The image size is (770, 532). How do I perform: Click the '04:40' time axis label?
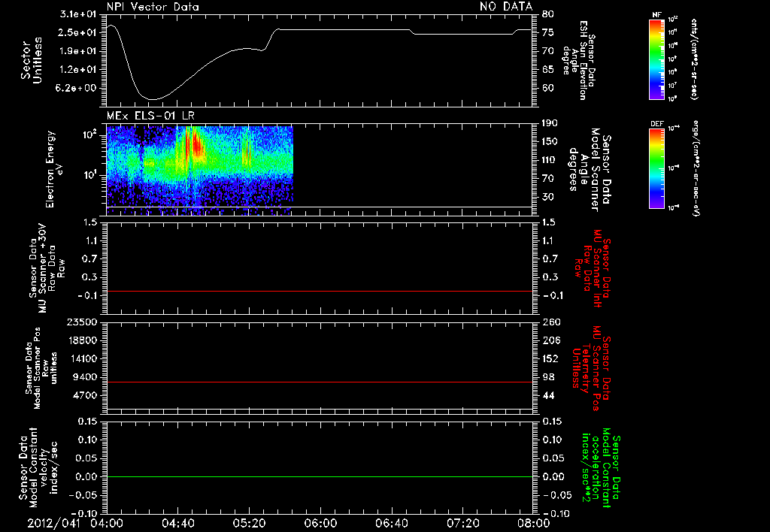click(177, 523)
